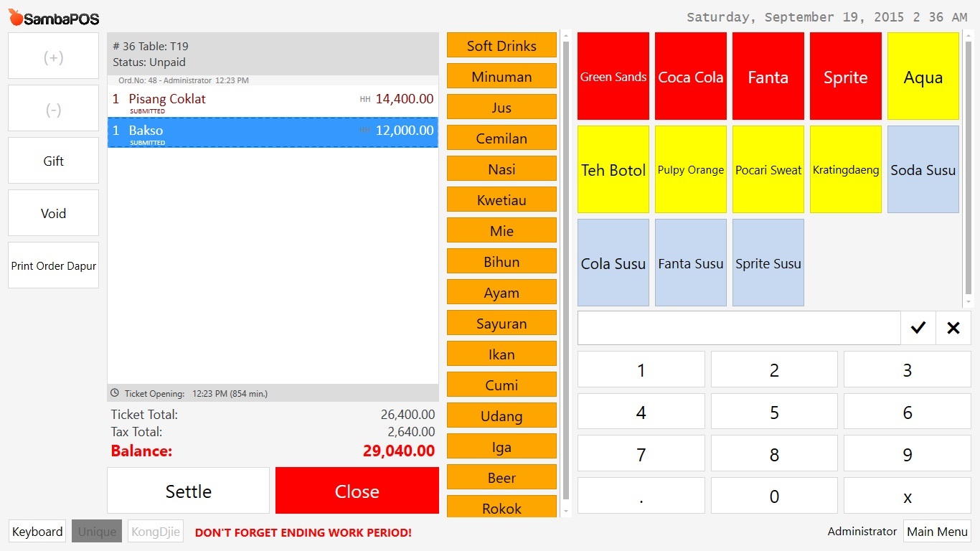Open the Sayuran category
The width and height of the screenshot is (980, 551).
(x=501, y=323)
